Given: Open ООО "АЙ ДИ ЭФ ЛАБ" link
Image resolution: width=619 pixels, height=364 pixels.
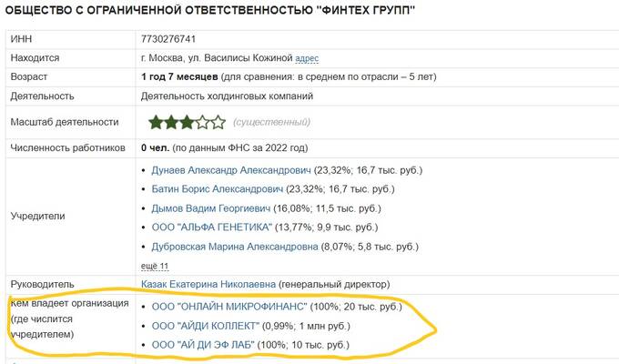Looking at the screenshot, I should coord(203,345).
